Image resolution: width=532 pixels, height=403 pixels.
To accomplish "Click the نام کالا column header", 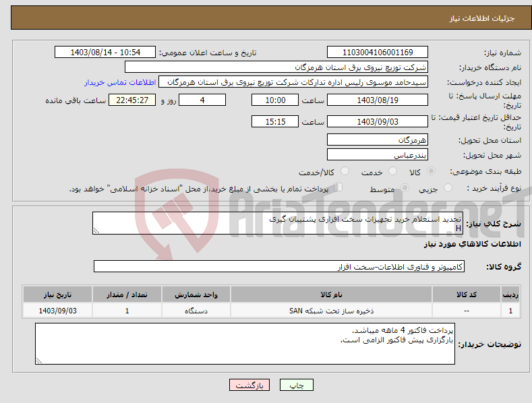I will click(x=331, y=294).
